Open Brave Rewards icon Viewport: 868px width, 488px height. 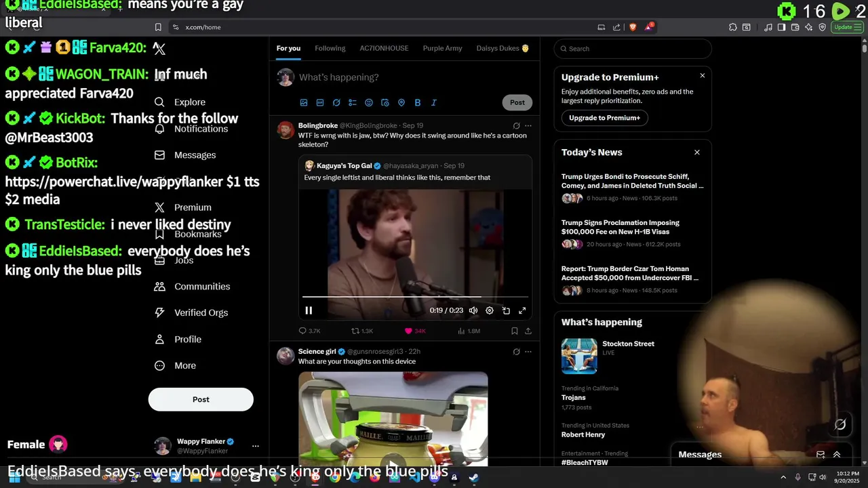[x=649, y=27]
